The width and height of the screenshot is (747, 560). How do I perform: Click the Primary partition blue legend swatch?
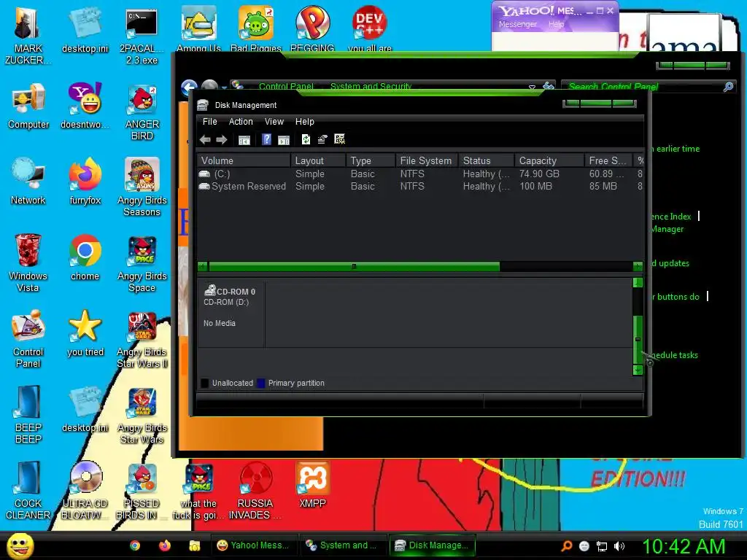[260, 383]
